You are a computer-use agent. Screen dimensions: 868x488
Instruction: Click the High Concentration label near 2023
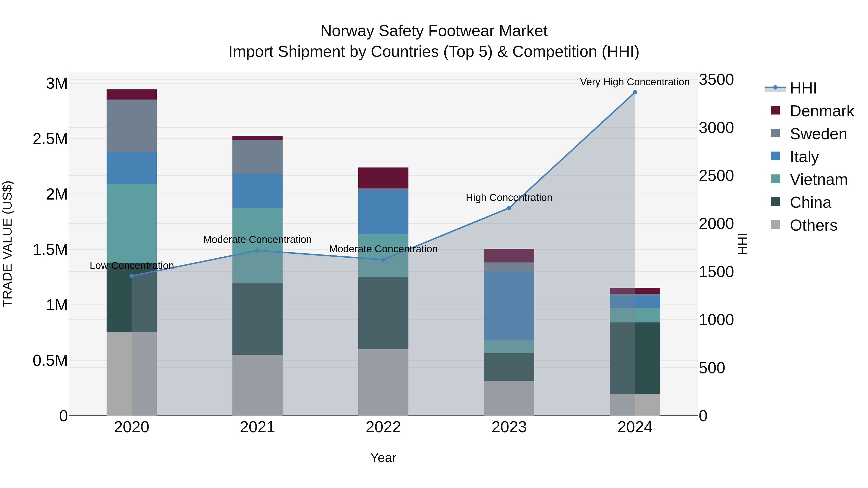pyautogui.click(x=509, y=198)
